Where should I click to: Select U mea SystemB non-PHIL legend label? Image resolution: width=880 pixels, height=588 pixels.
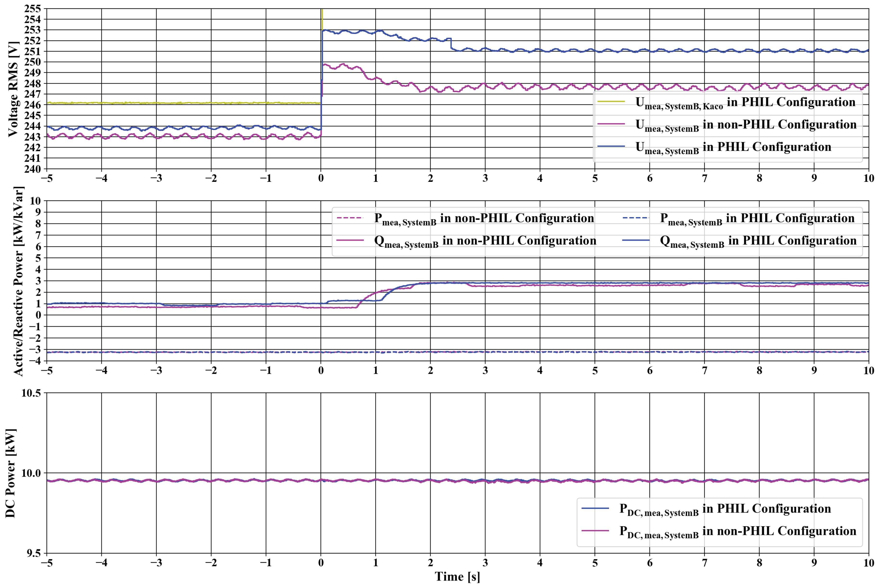click(x=746, y=125)
